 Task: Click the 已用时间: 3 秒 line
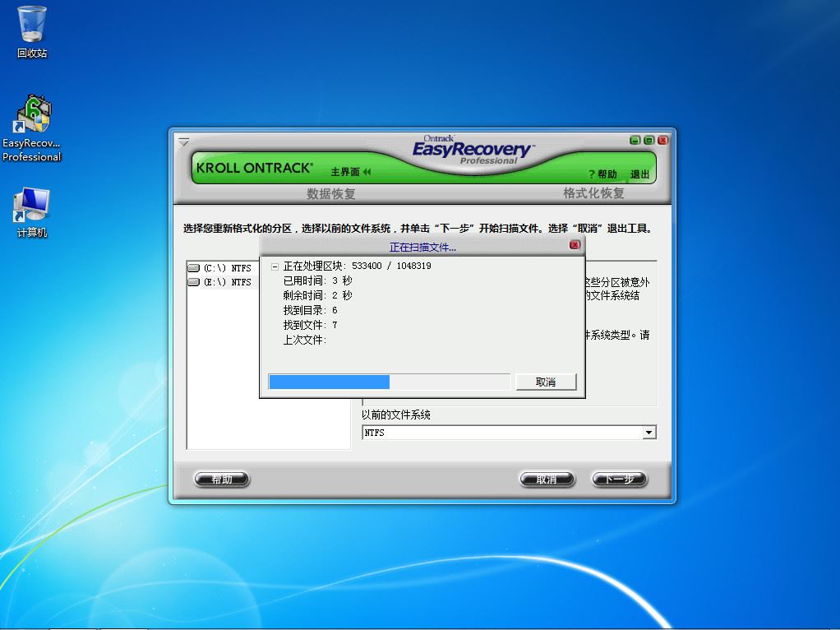tap(317, 280)
